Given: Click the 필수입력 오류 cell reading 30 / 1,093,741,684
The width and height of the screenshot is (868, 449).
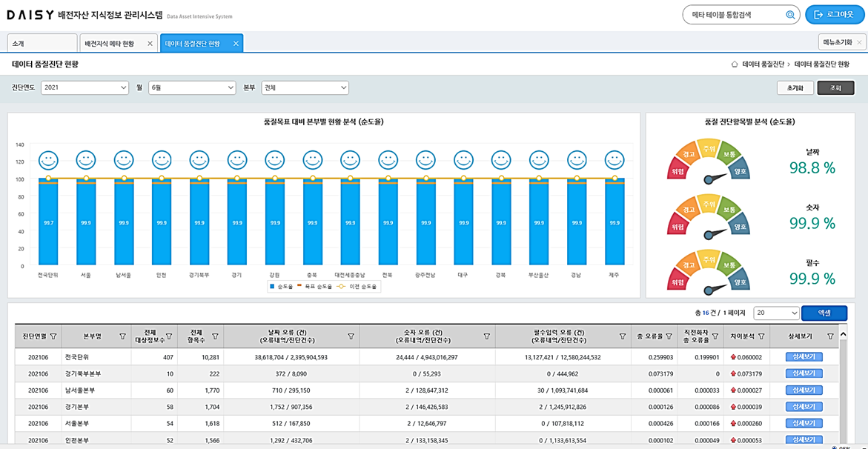Looking at the screenshot, I should [x=563, y=390].
